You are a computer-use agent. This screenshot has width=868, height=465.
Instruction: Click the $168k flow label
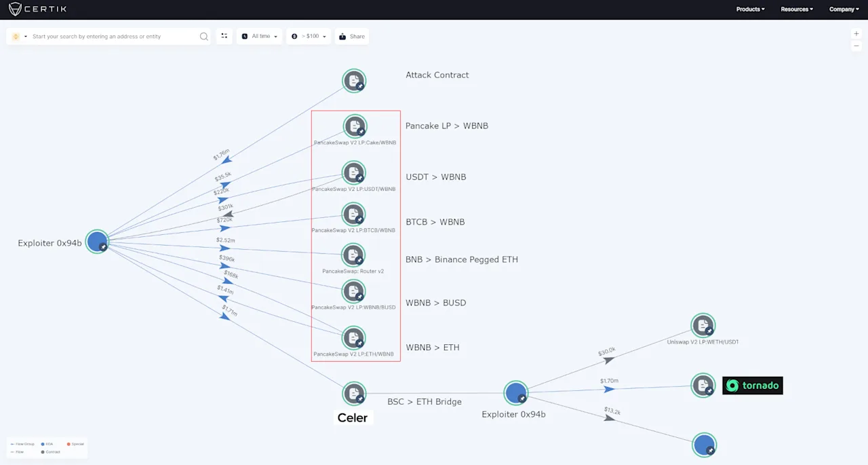231,275
